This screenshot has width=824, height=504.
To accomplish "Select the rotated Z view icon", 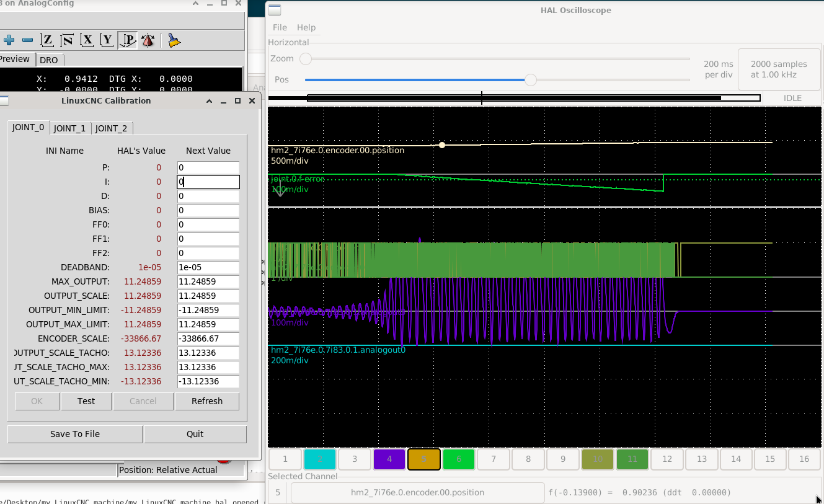I will [67, 40].
